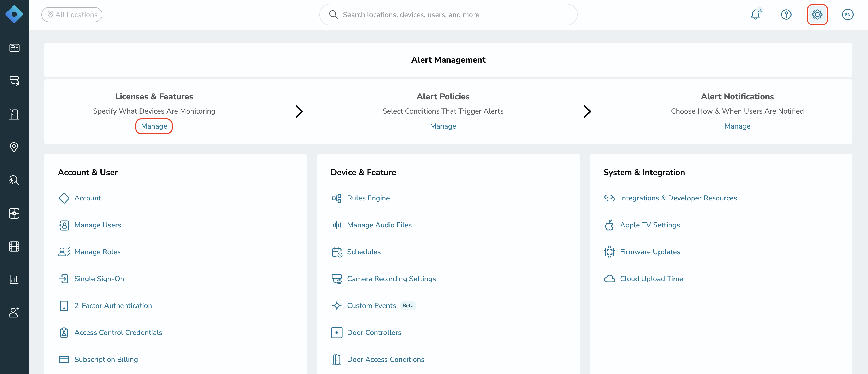Open the settings gear icon
This screenshot has height=374, width=868.
[x=817, y=14]
